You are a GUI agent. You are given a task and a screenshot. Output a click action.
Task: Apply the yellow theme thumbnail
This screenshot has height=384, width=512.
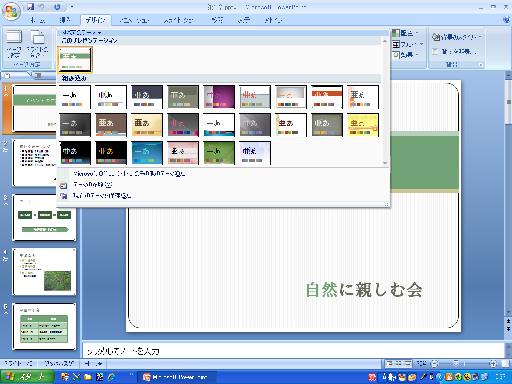[363, 125]
